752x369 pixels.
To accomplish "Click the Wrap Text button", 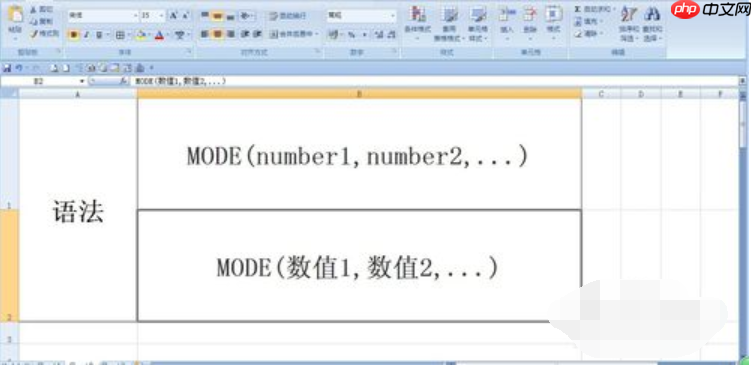I will pyautogui.click(x=288, y=16).
